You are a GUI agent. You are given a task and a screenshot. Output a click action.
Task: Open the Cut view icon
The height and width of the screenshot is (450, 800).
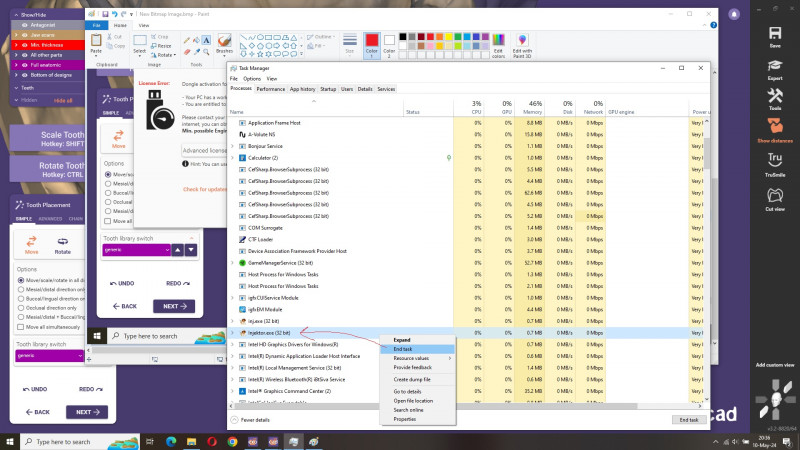coord(774,193)
